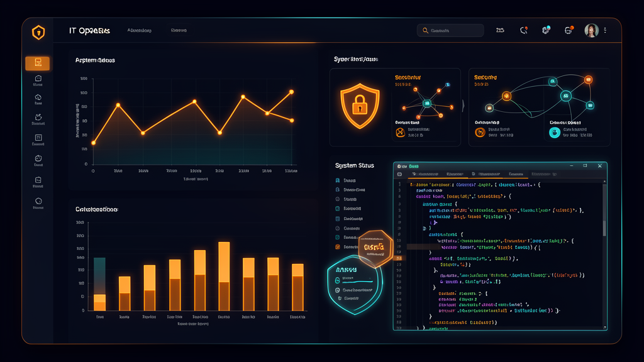Click solid teal circle icon in second security card
The width and height of the screenshot is (644, 362).
(x=555, y=133)
